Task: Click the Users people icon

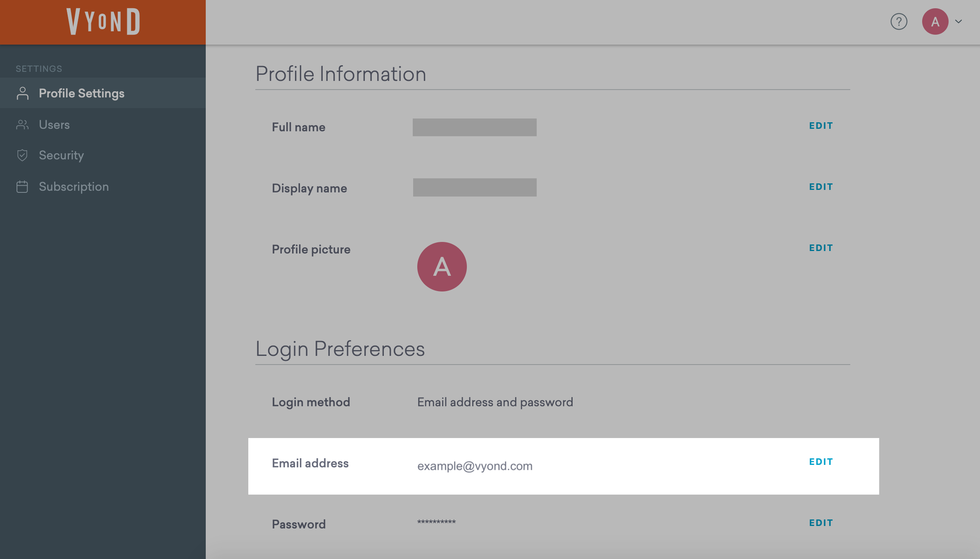Action: (x=22, y=125)
